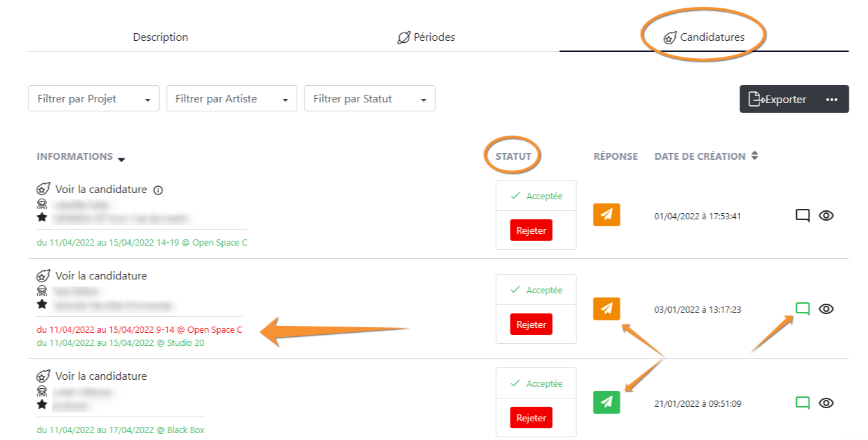The width and height of the screenshot is (868, 440).
Task: Switch to the Périodes tab
Action: click(x=426, y=37)
